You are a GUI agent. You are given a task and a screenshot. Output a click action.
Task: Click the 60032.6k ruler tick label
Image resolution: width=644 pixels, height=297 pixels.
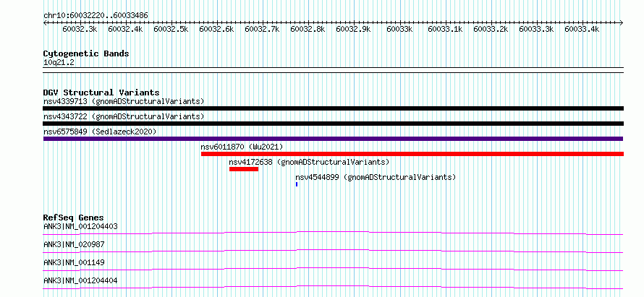(x=217, y=29)
